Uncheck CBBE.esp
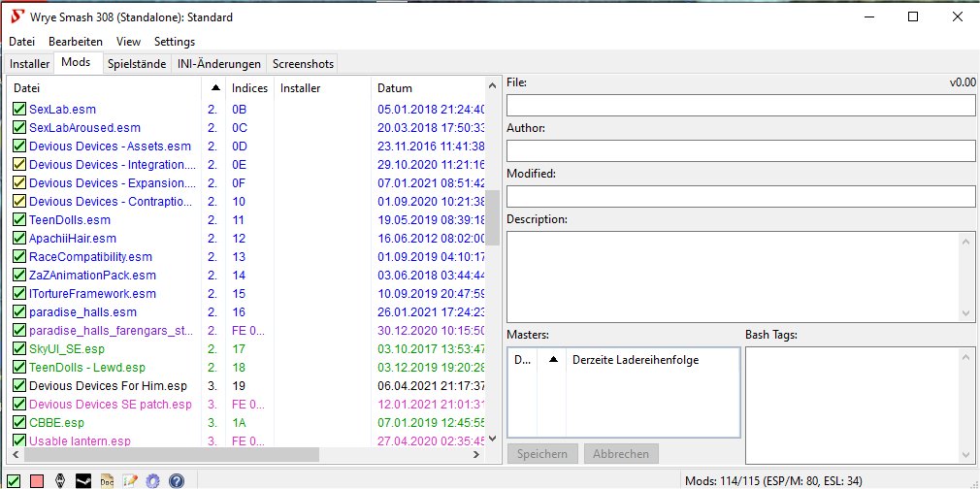 pos(18,423)
